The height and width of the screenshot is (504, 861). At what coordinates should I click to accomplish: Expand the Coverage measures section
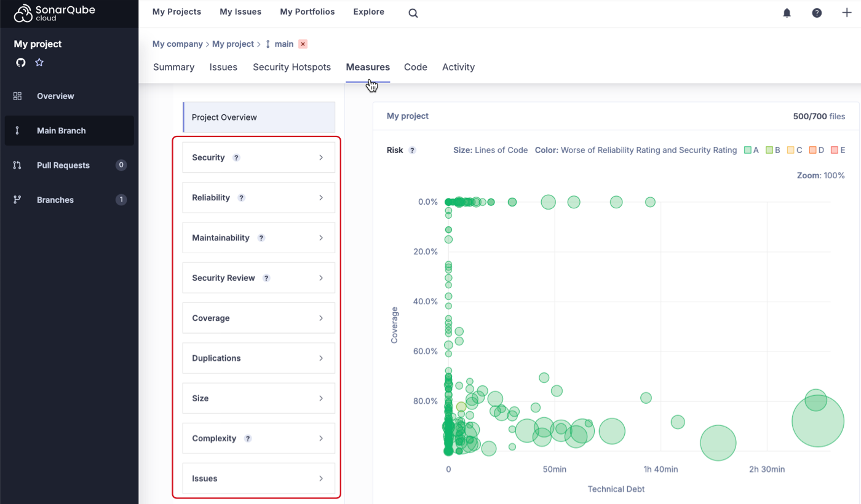pyautogui.click(x=259, y=318)
